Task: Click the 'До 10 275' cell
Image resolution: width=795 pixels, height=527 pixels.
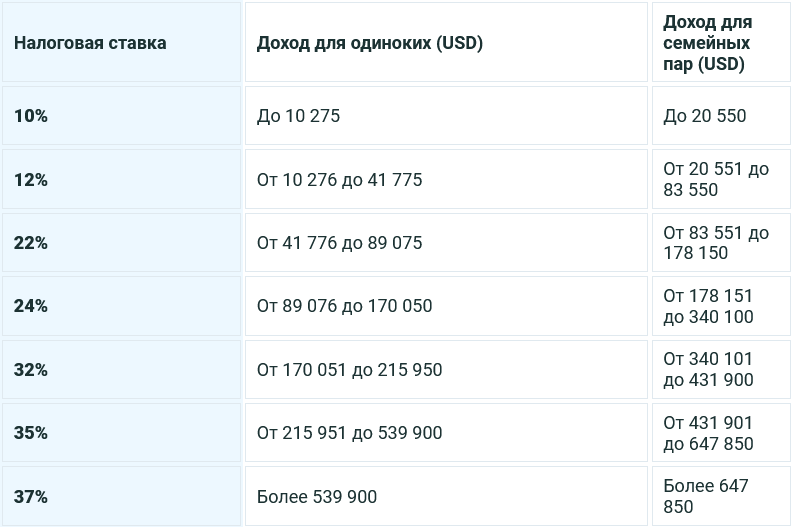Action: (298, 116)
